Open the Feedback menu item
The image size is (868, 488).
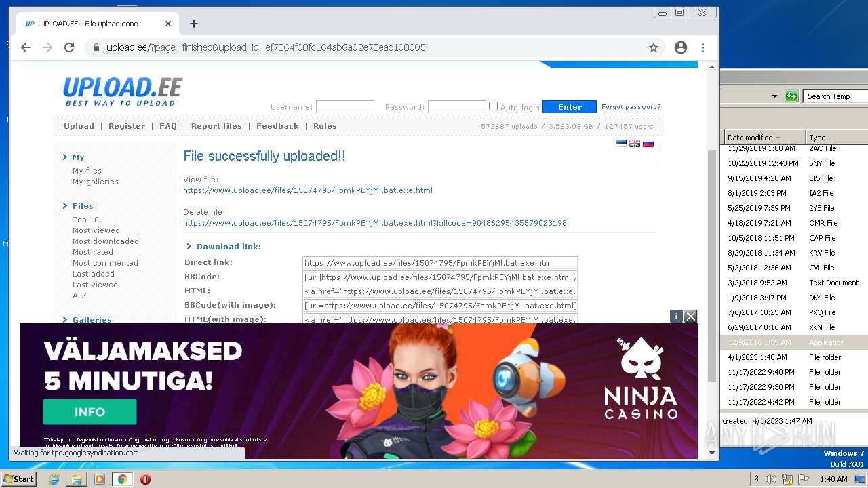277,126
